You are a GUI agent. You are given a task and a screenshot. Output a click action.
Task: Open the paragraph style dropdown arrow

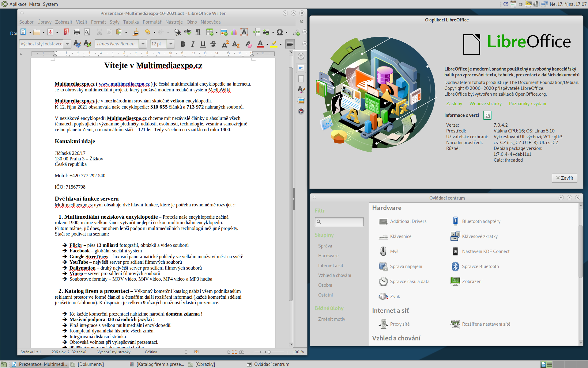coord(67,44)
